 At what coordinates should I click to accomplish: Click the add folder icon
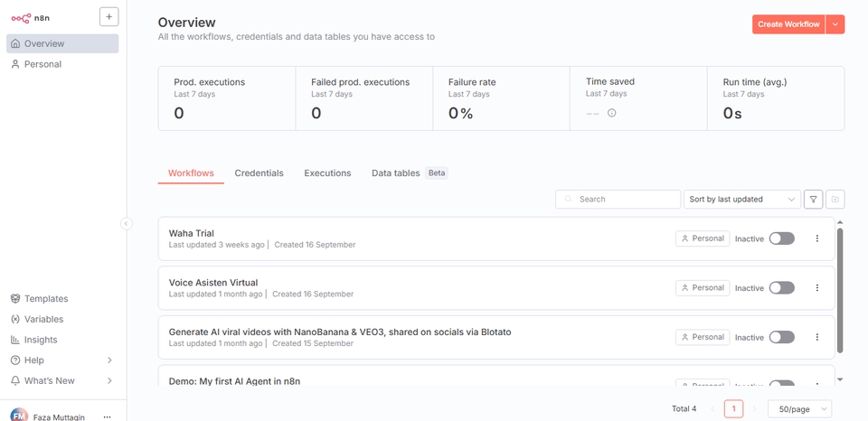click(835, 200)
